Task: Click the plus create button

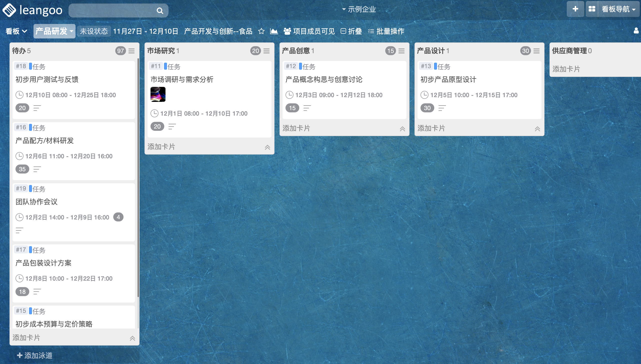Action: coord(575,9)
